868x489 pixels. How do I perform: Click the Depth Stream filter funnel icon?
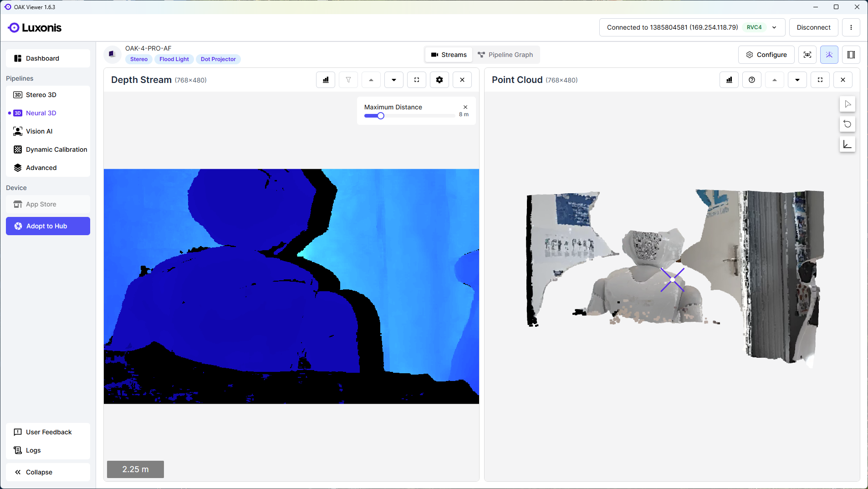point(348,80)
